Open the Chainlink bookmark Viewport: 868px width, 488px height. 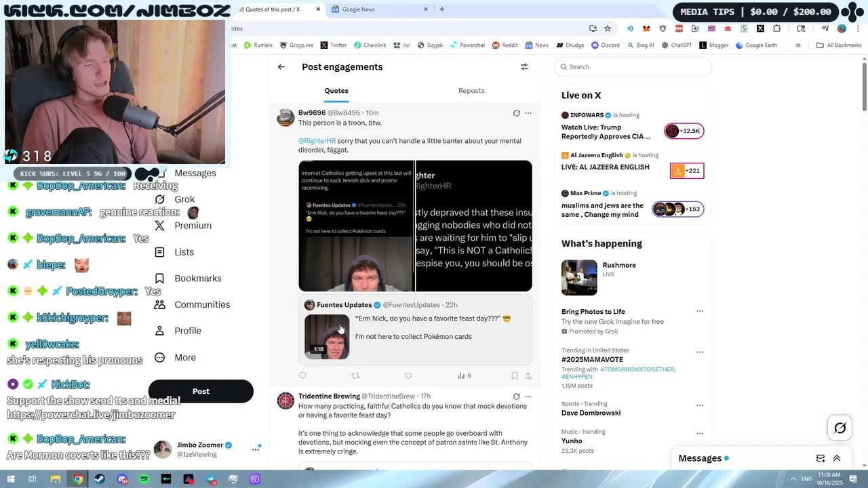tap(370, 45)
